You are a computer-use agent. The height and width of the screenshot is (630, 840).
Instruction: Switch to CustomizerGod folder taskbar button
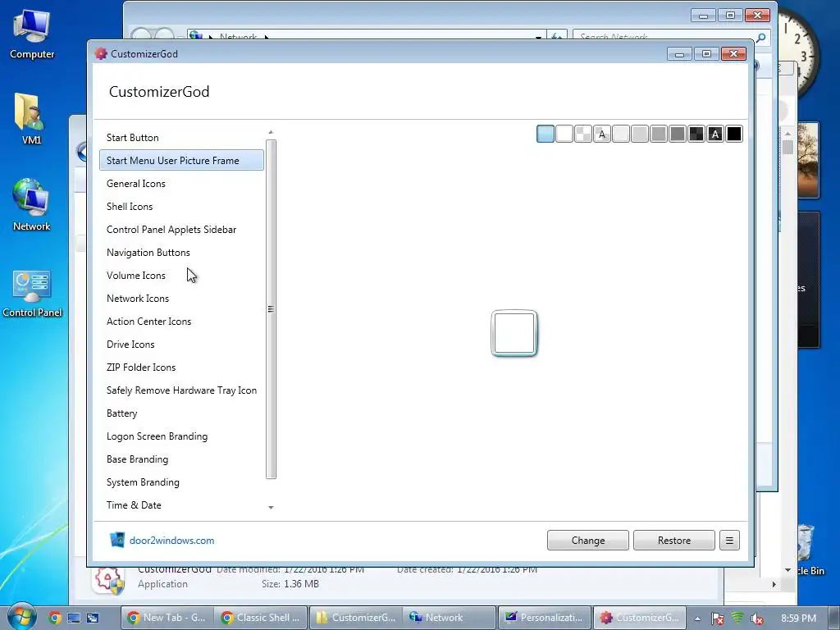(x=356, y=618)
